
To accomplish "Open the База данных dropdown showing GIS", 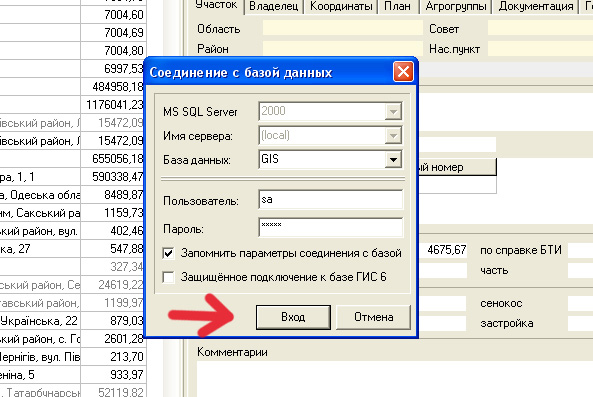I will [x=393, y=160].
